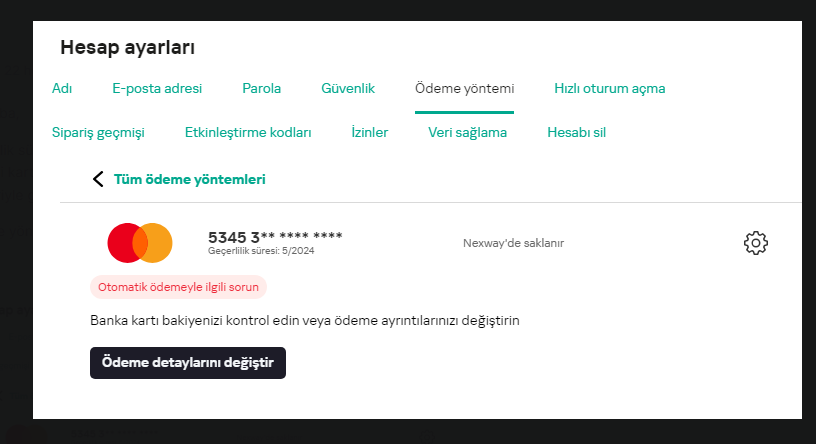The height and width of the screenshot is (444, 816).
Task: Click the back chevron arrow icon
Action: coord(98,180)
